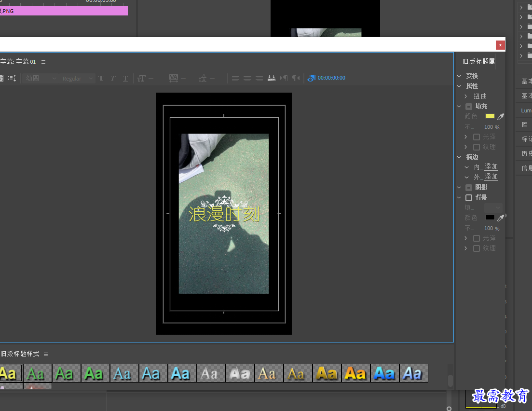This screenshot has height=411, width=532.
Task: Toggle the 阴影 shadow checkbox
Action: pos(469,187)
